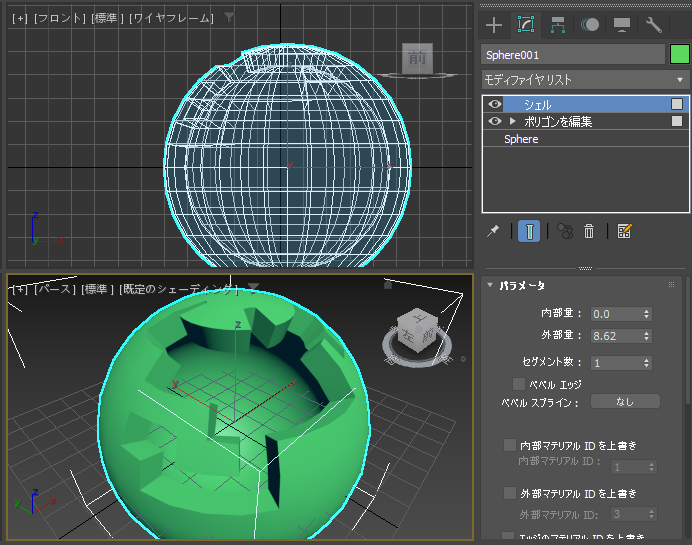Select the base Sphere object in stack

tap(585, 139)
